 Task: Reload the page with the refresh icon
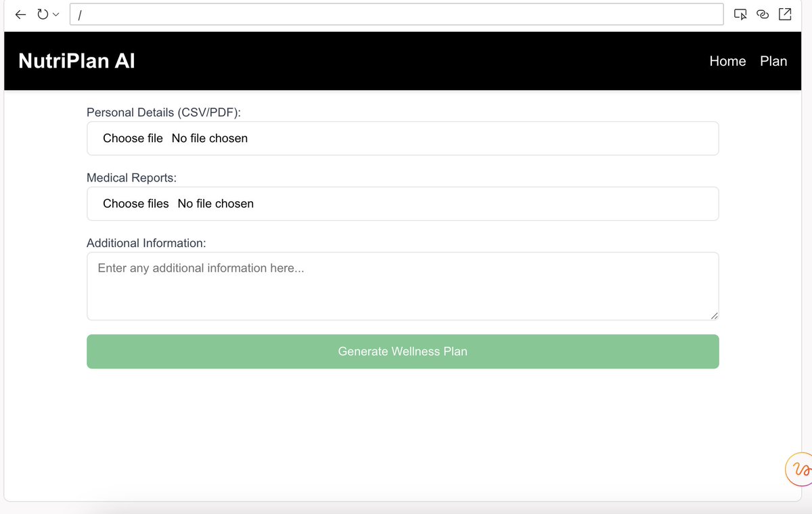click(43, 14)
